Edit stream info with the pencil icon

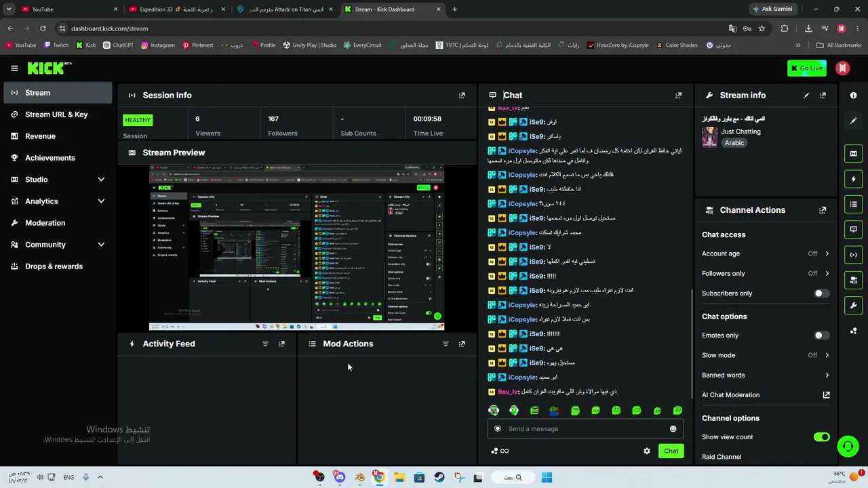coord(806,96)
